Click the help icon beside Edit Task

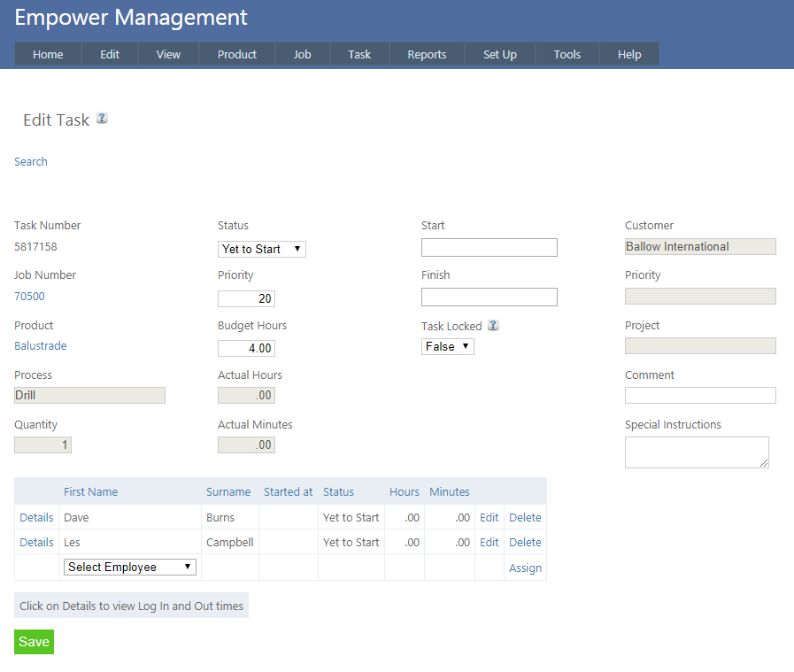[102, 119]
